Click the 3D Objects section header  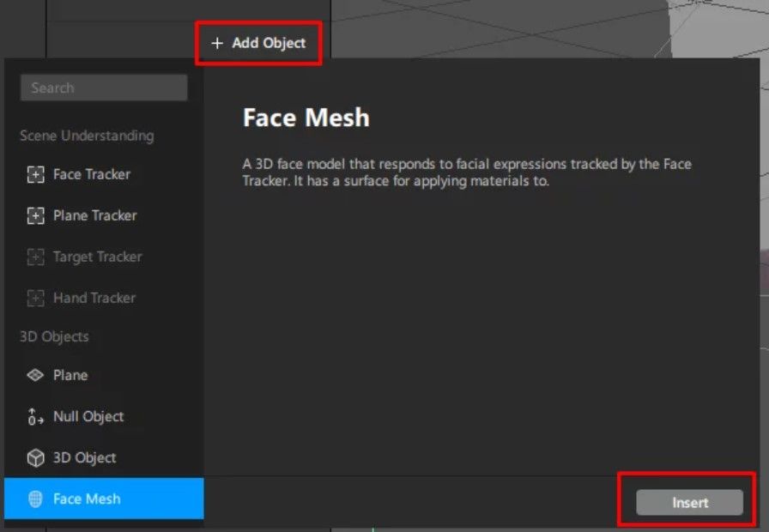(x=54, y=337)
